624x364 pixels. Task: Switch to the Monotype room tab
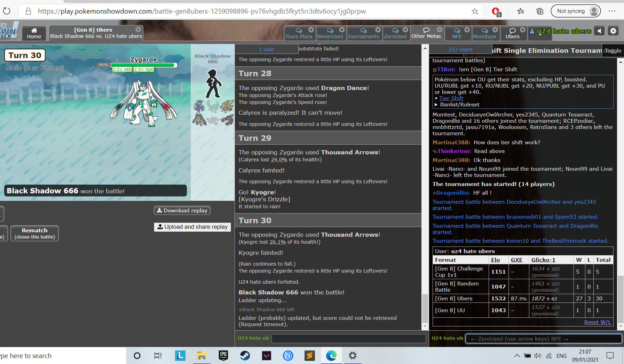(485, 33)
